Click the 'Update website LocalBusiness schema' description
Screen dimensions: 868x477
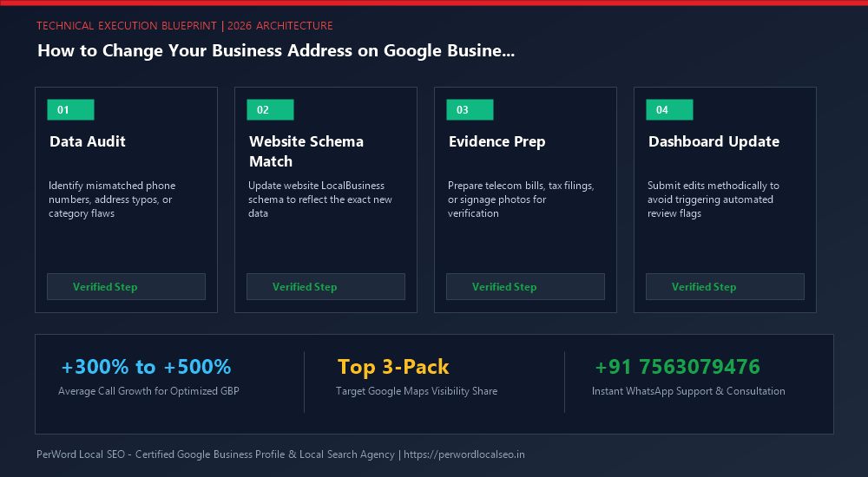[320, 199]
